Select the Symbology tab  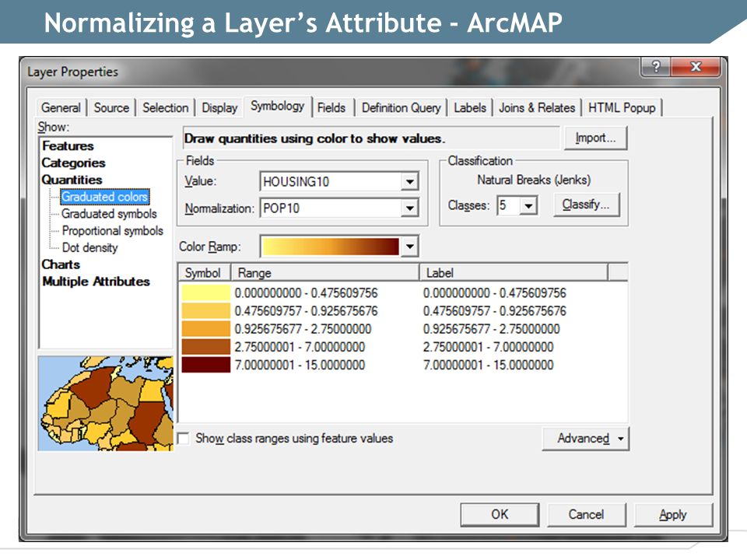277,107
